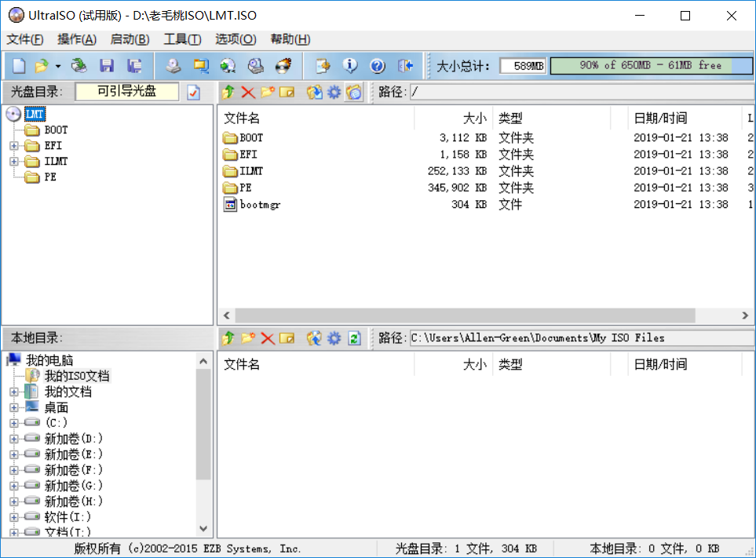This screenshot has width=756, height=558.
Task: Select the bootmgr file in the file list
Action: [260, 205]
